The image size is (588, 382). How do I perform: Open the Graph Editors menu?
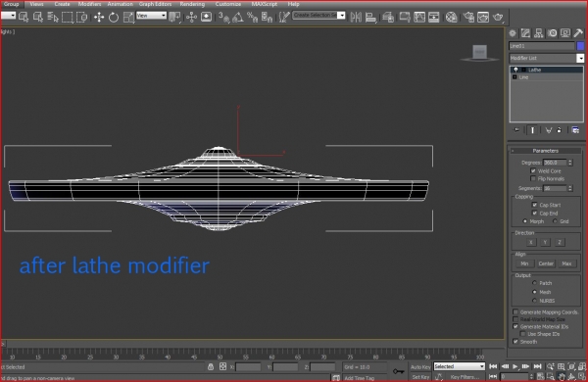coord(155,4)
